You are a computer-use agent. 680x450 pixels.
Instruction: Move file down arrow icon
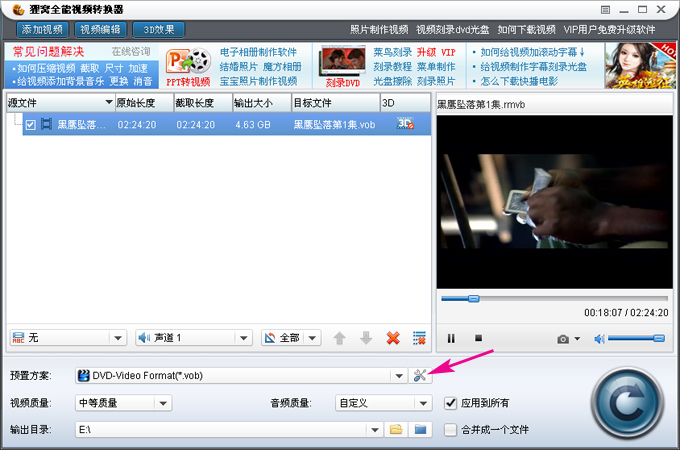(x=366, y=338)
